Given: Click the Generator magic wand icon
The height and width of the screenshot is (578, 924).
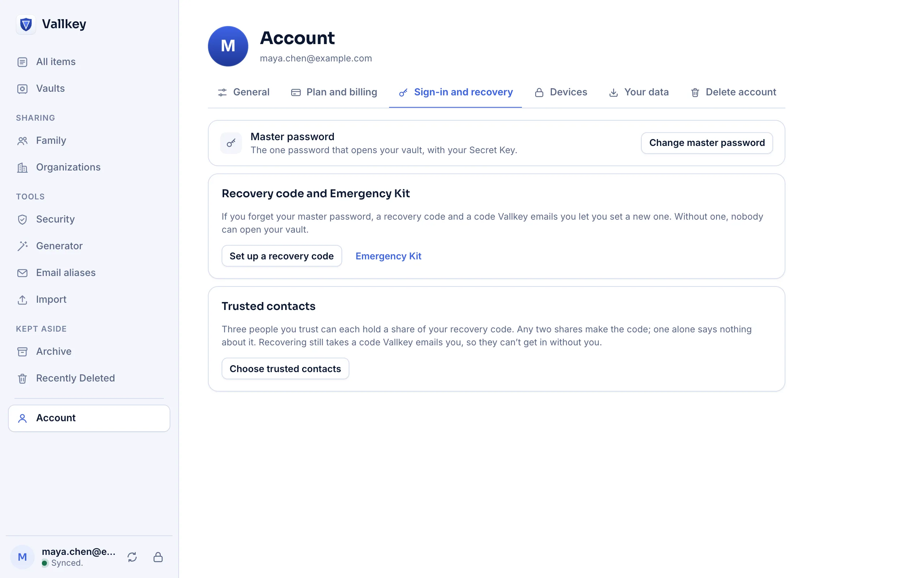Looking at the screenshot, I should [x=22, y=246].
